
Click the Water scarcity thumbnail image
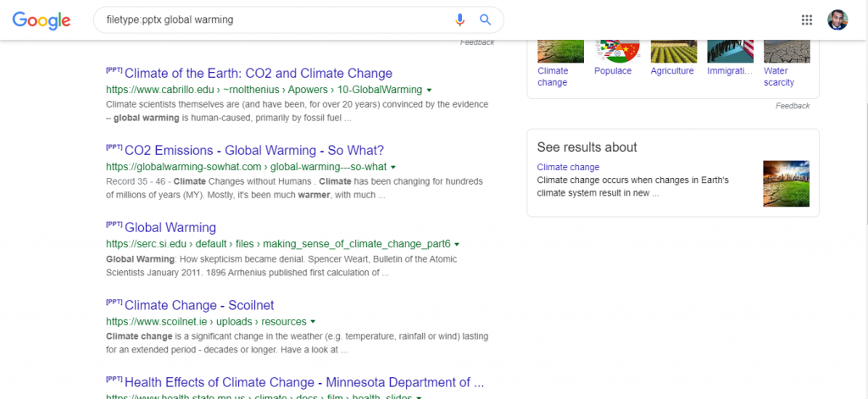[x=787, y=52]
